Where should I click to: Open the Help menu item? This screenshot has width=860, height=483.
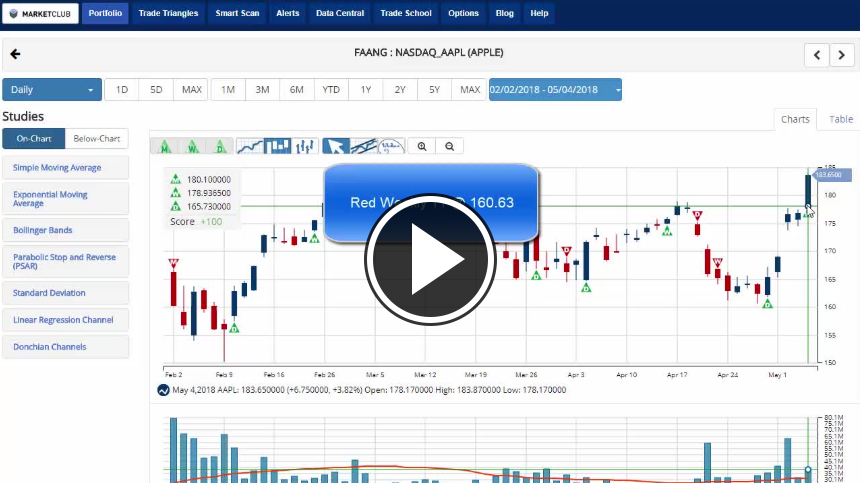539,13
